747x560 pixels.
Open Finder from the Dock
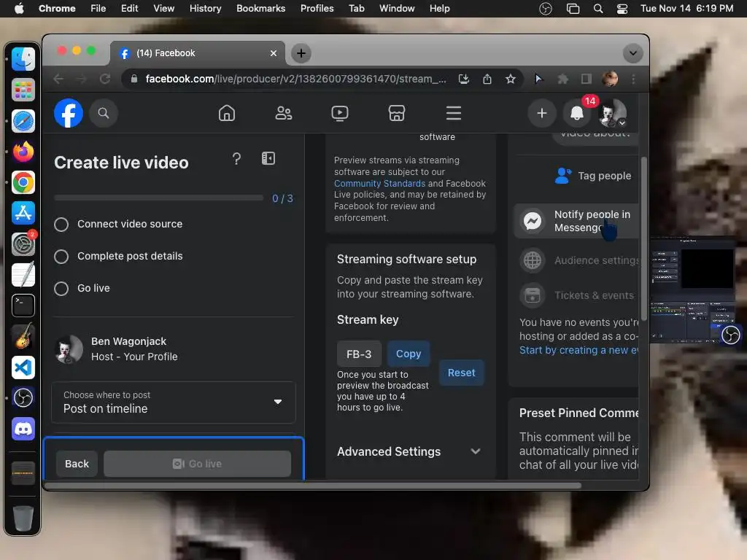coord(23,59)
